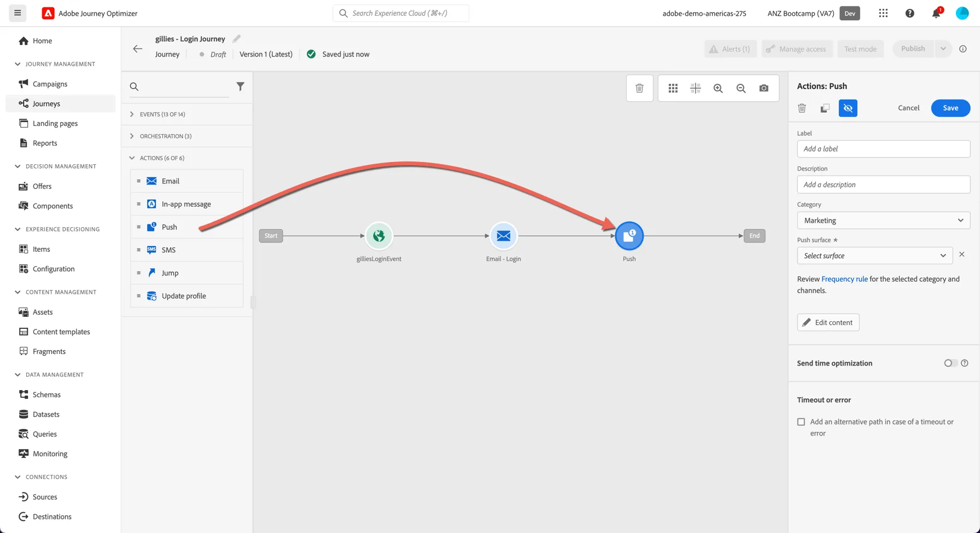980x533 pixels.
Task: Click the Save button
Action: (950, 108)
